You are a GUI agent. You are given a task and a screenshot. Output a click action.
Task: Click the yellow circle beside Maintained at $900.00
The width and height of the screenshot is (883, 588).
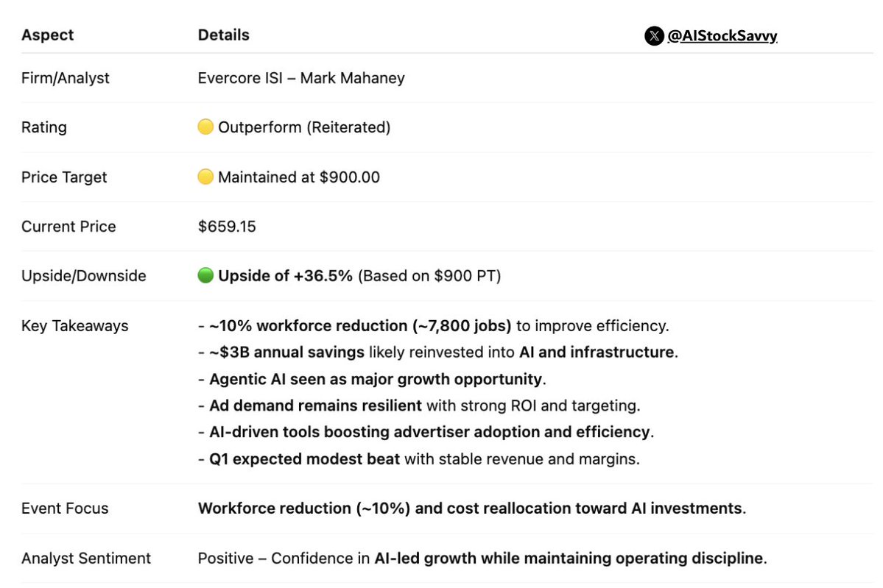205,177
